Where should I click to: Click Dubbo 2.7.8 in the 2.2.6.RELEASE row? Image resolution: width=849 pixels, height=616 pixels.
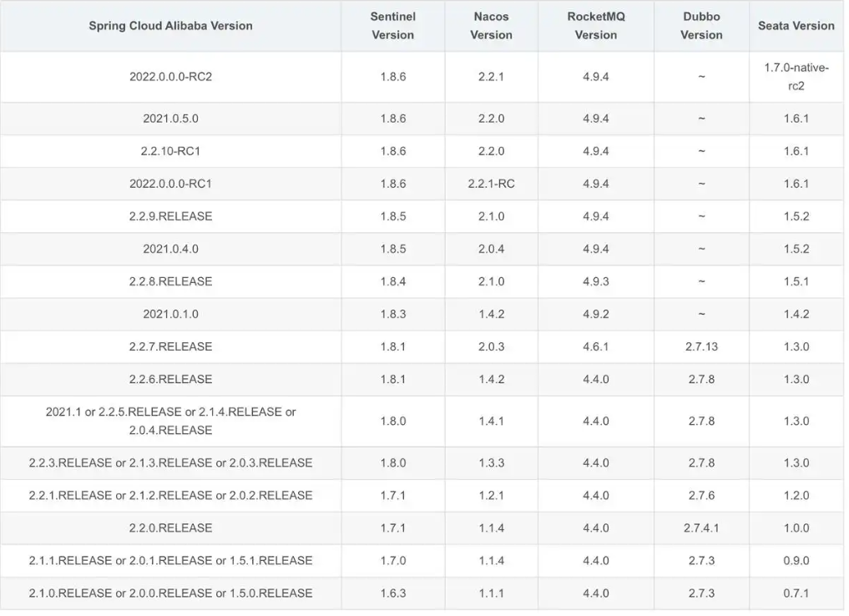point(701,379)
